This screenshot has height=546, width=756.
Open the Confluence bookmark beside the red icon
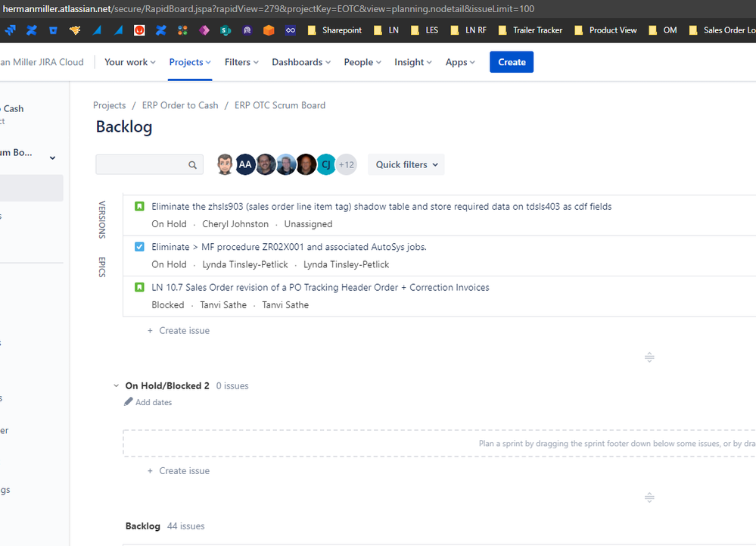point(161,30)
